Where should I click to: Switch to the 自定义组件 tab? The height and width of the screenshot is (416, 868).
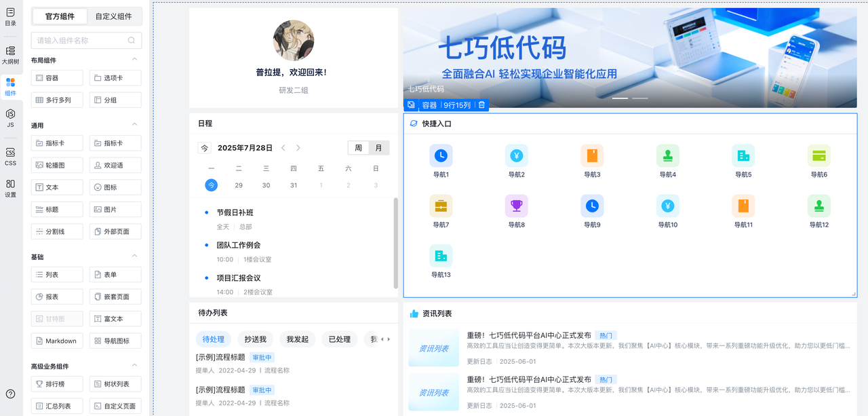[113, 16]
